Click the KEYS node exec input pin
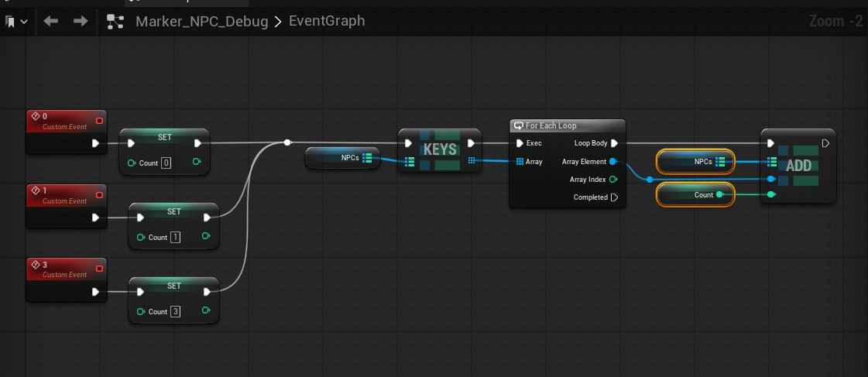Screen dimensions: 868x377 [408, 143]
